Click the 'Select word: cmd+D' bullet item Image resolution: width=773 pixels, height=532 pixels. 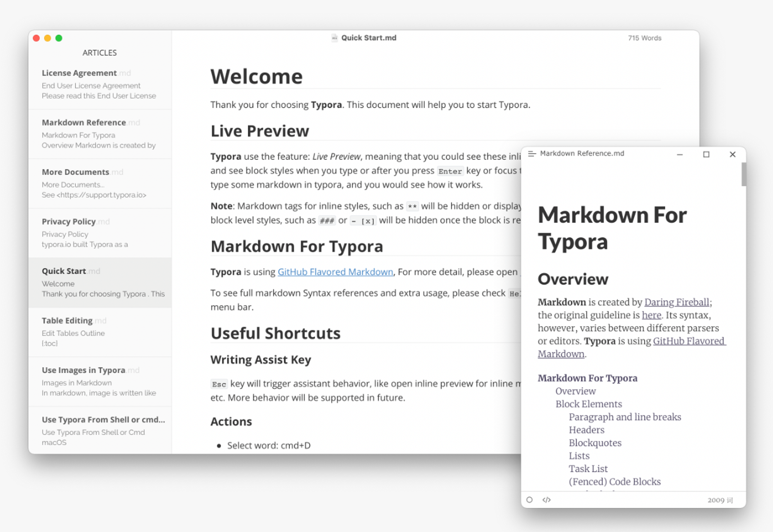(269, 445)
